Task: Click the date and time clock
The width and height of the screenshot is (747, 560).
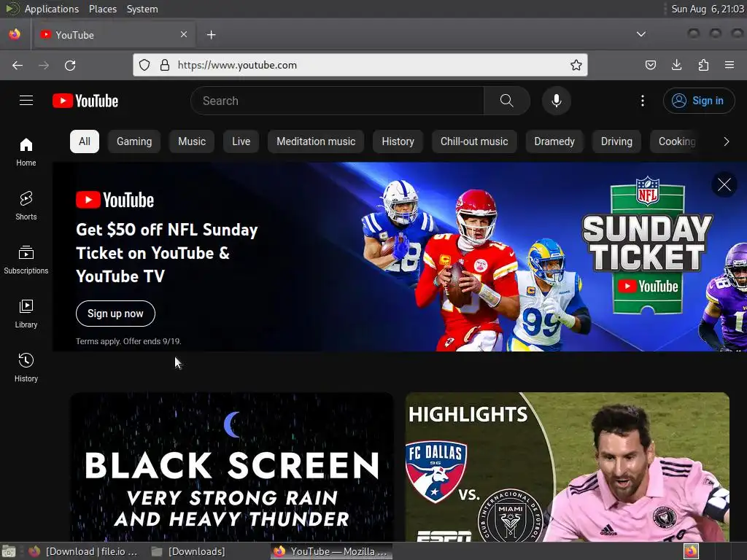Action: (708, 9)
